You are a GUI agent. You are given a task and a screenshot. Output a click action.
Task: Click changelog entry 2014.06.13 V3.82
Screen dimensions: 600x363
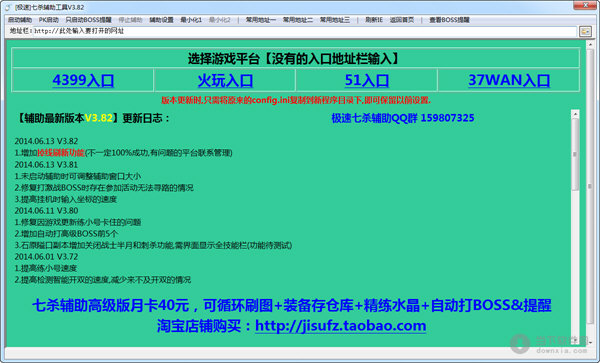pos(46,141)
